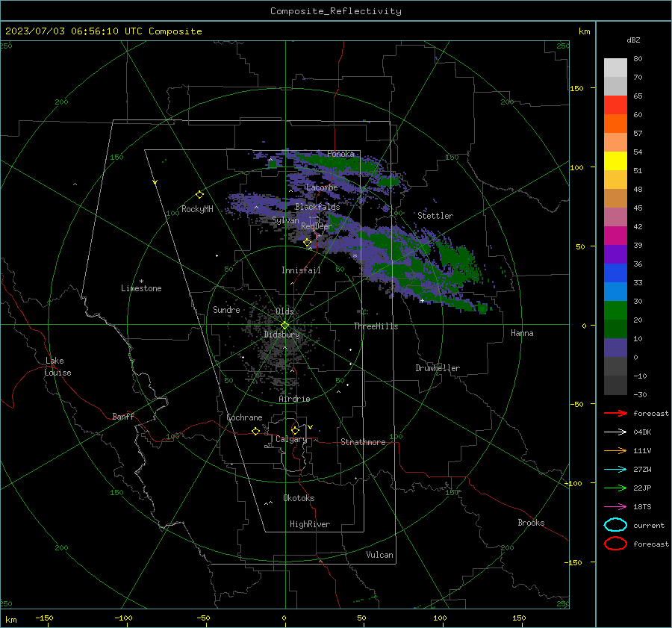Screen dimensions: 672x628
Task: Click the Cochrane label
Action: [244, 417]
